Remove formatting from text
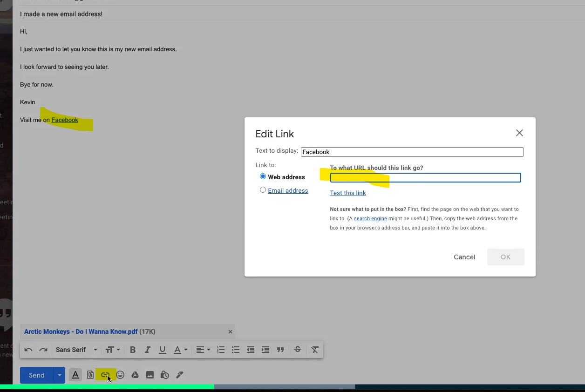Screen dimensions: 585x392 pos(315,350)
